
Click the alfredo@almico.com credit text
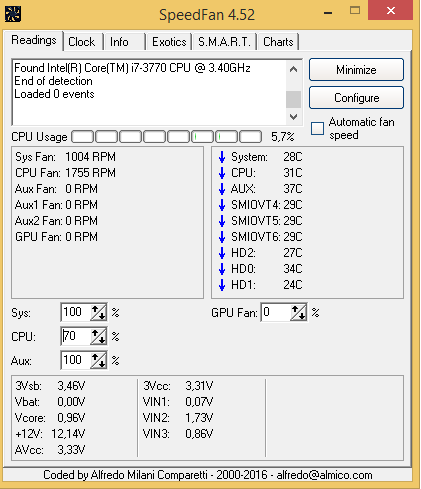coord(324,475)
